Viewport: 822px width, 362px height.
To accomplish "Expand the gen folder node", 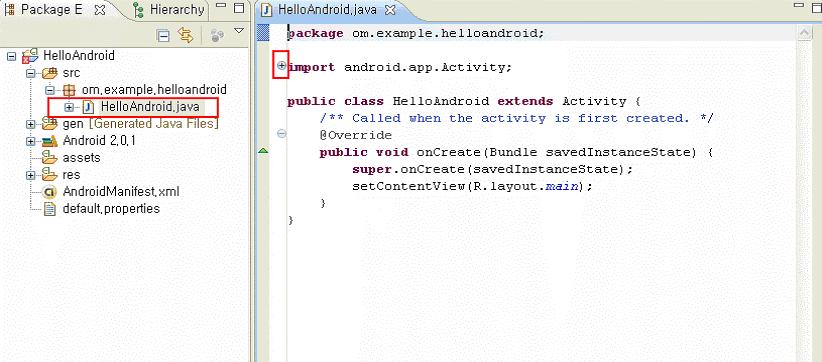I will click(x=30, y=124).
